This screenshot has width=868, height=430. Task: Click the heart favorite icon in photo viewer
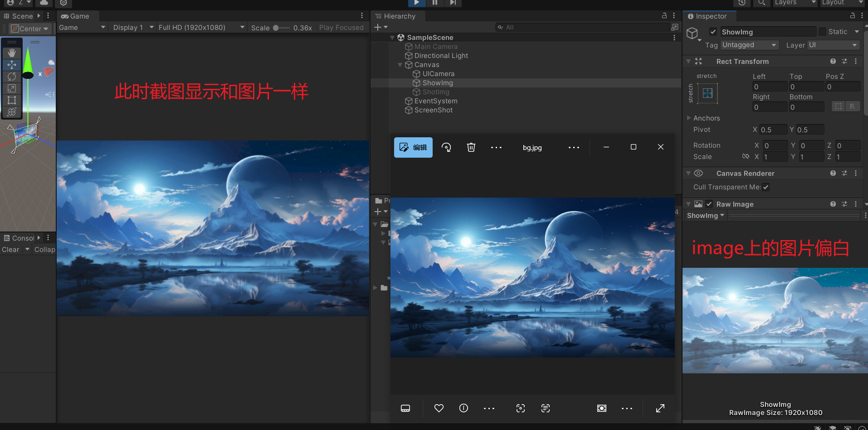pyautogui.click(x=439, y=408)
